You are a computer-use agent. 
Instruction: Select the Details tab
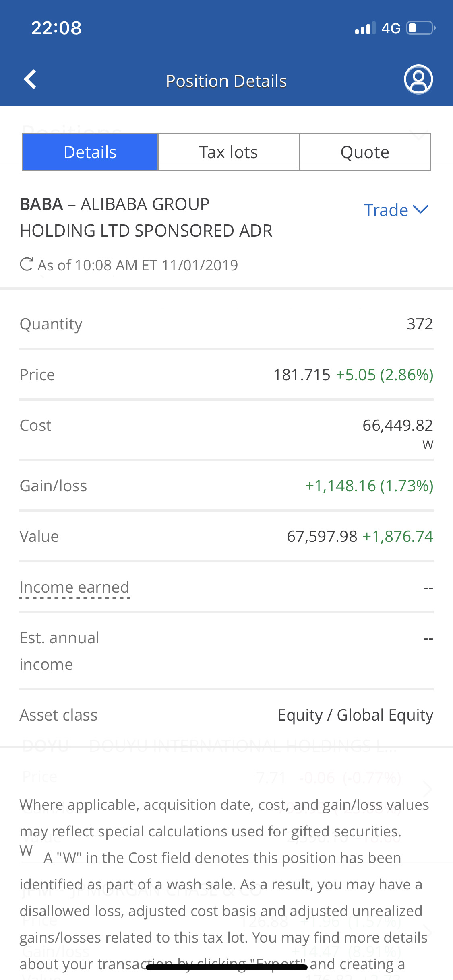[x=90, y=152]
